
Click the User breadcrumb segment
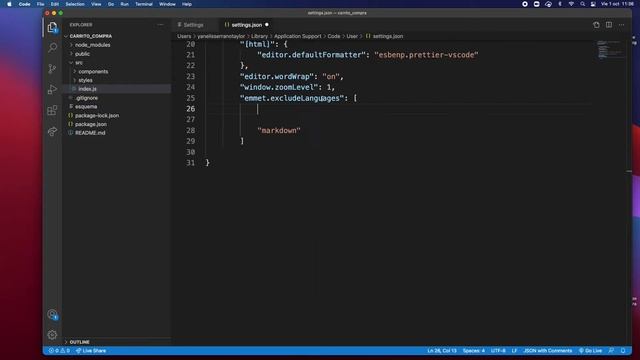tap(352, 36)
